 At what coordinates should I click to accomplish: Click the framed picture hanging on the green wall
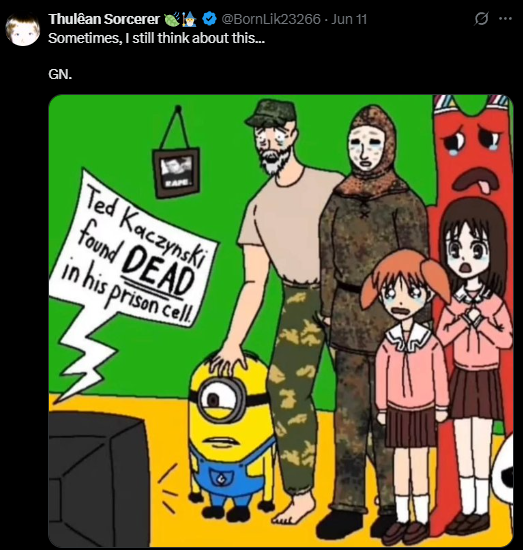pyautogui.click(x=176, y=171)
